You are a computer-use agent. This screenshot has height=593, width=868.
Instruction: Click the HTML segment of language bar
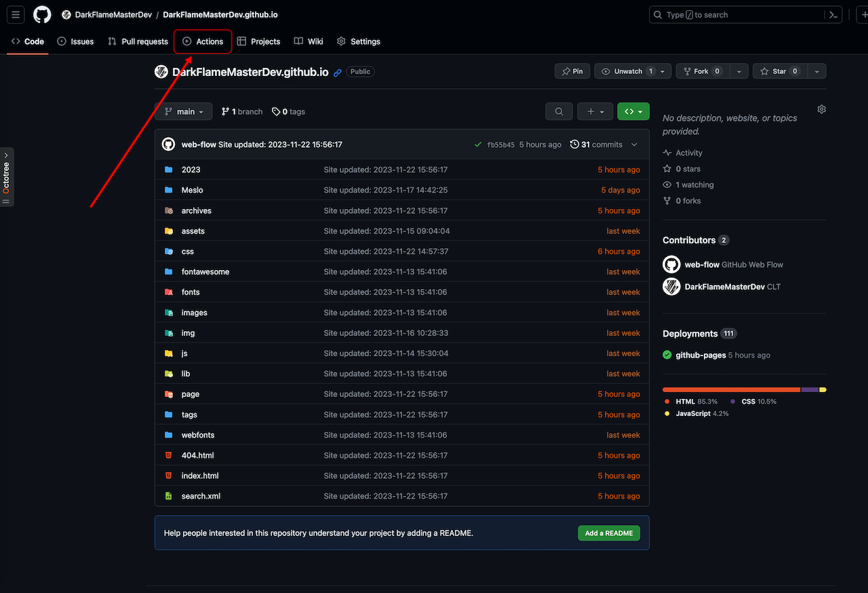coord(731,389)
